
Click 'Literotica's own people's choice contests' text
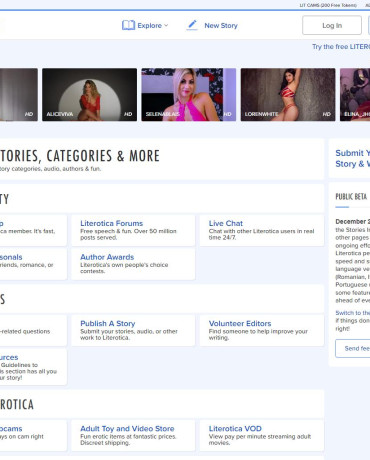124,268
